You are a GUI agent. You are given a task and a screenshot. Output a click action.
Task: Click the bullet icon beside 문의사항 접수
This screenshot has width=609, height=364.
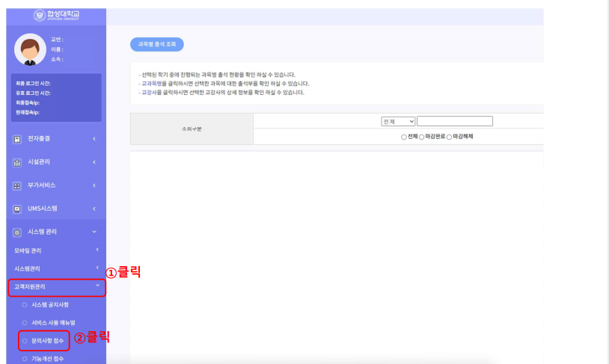click(x=25, y=341)
